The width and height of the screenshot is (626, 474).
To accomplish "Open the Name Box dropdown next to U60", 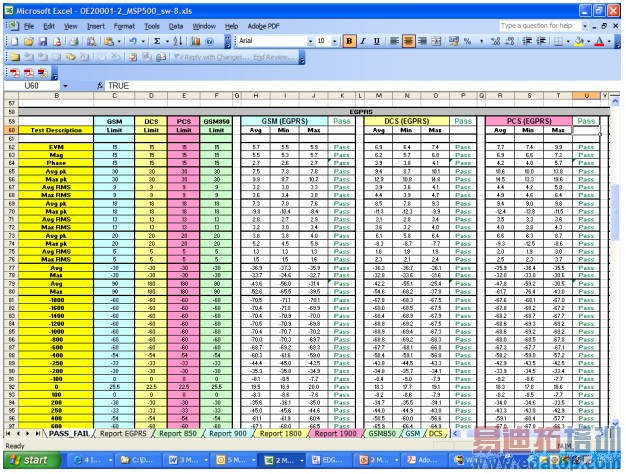I will click(65, 86).
